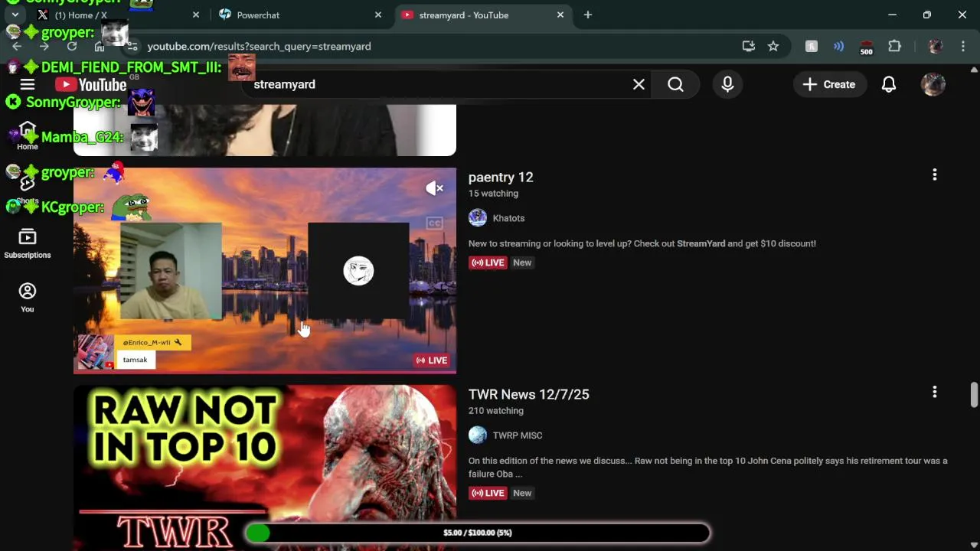
Task: Open the You page in sidebar
Action: [28, 298]
